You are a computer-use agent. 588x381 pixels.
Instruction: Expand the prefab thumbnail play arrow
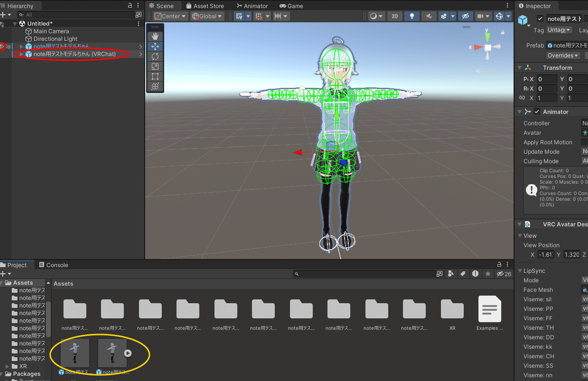[127, 353]
